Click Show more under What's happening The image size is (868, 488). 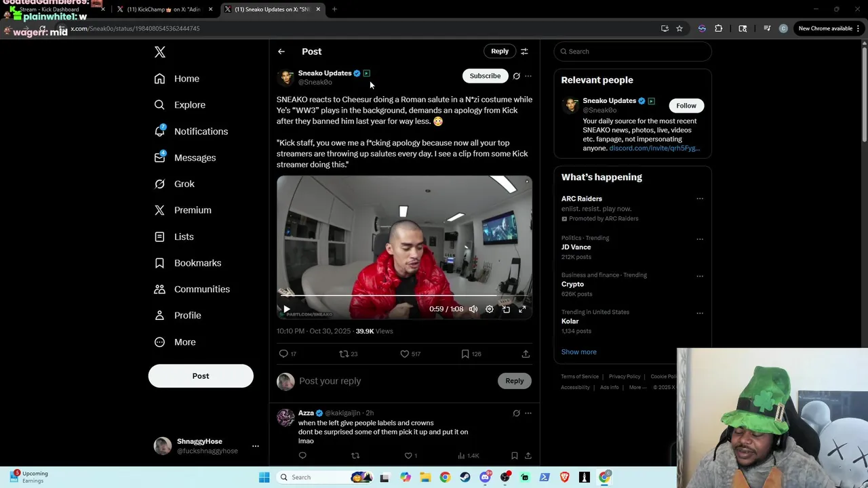pos(579,352)
